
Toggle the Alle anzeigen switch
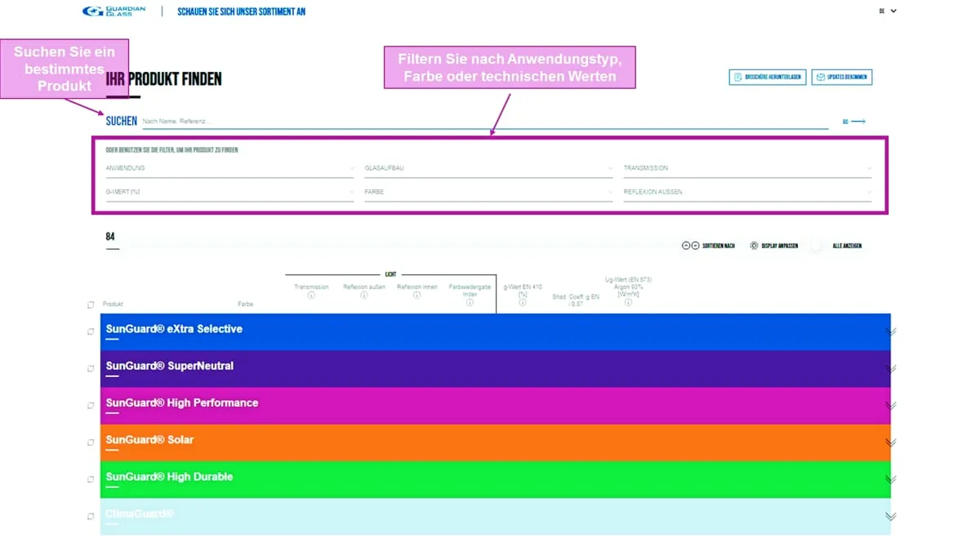(x=818, y=246)
